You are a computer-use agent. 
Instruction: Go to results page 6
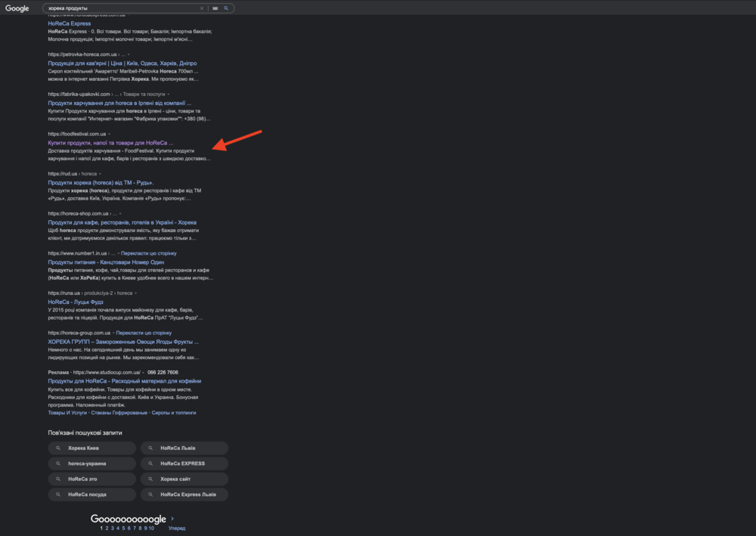129,528
